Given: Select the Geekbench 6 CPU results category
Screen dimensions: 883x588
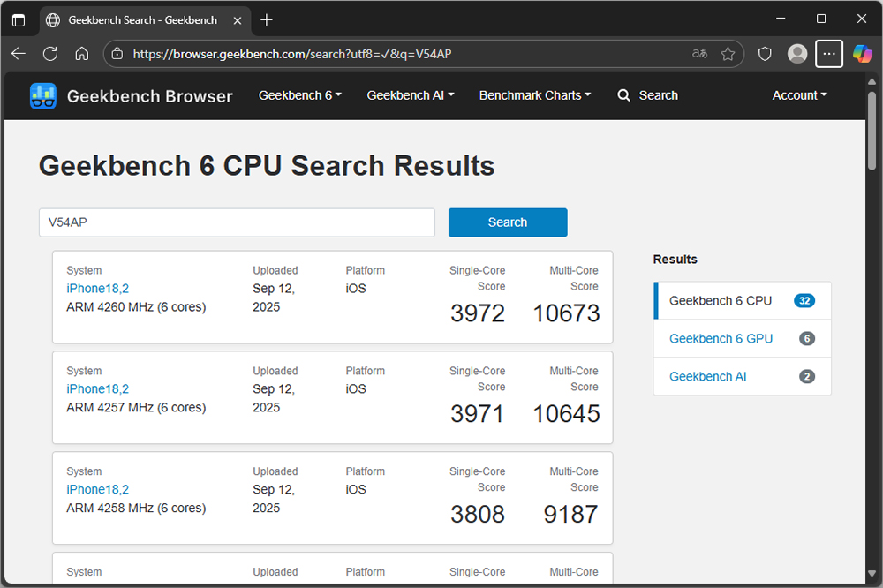Looking at the screenshot, I should [x=742, y=301].
